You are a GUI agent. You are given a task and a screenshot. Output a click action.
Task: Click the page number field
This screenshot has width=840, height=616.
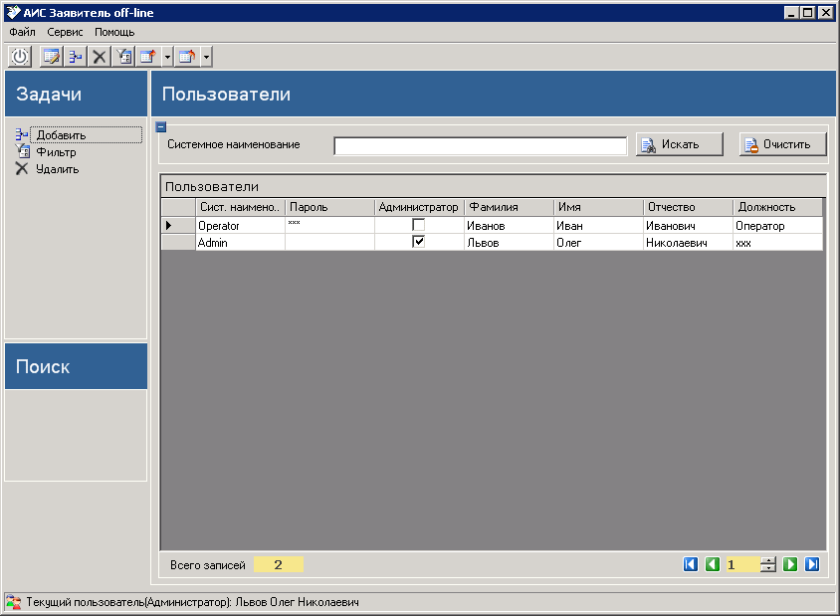[x=742, y=564]
